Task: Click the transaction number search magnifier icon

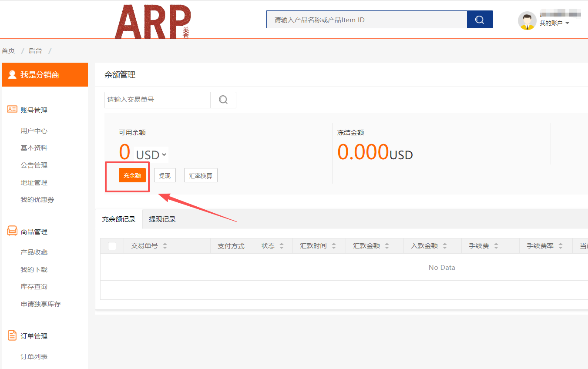Action: [223, 100]
